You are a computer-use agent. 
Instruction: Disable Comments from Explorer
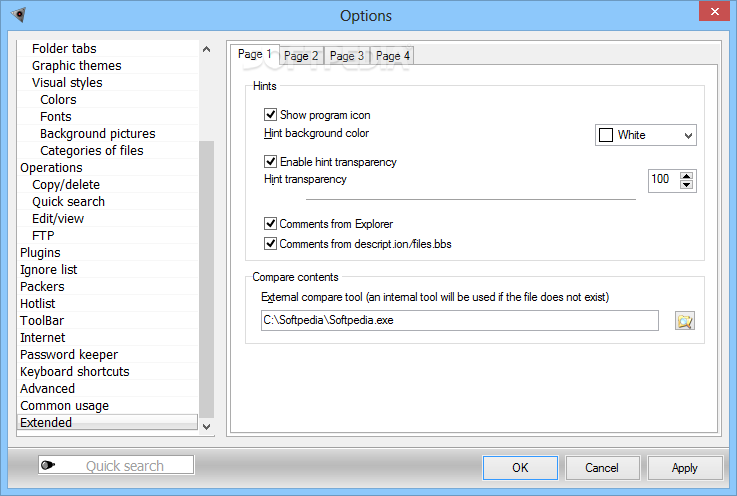[x=270, y=223]
